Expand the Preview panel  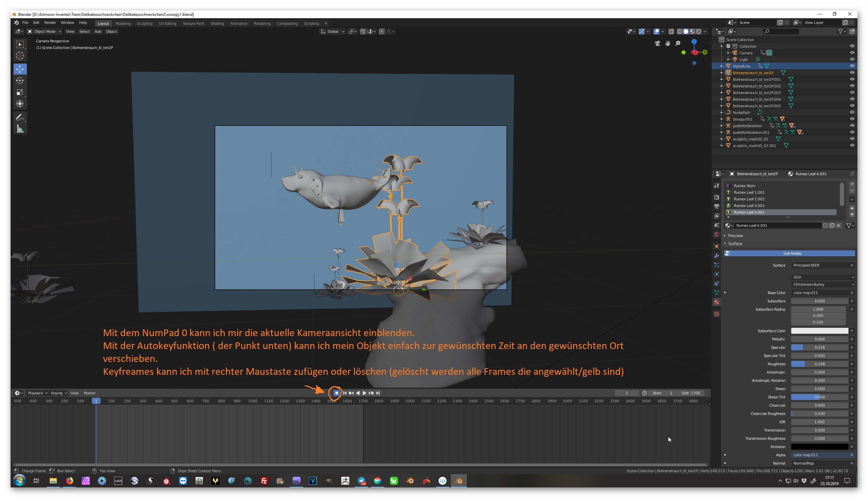pos(735,236)
